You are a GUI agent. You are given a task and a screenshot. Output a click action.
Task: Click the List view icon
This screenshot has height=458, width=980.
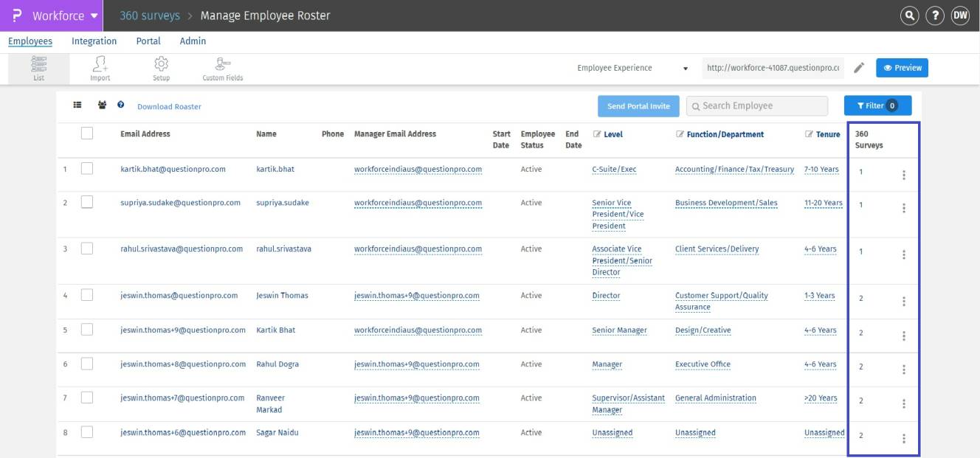click(38, 66)
